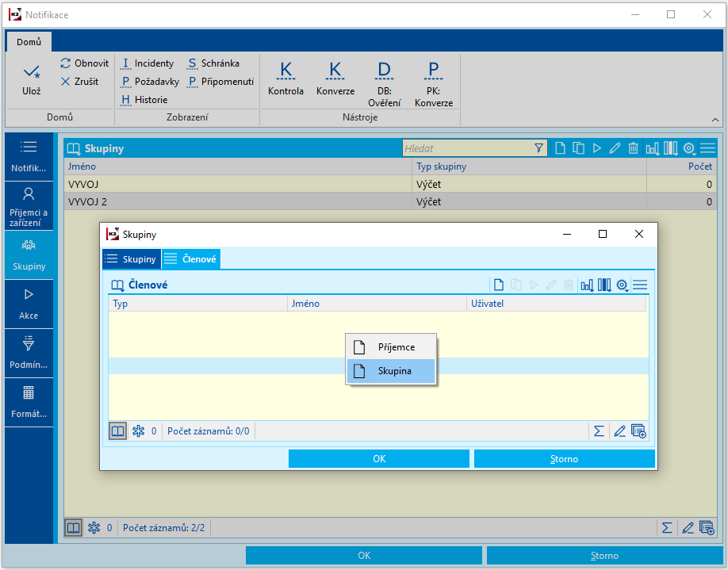Click sort chart icon in Skupiny toolbar
The image size is (728, 570).
[653, 148]
